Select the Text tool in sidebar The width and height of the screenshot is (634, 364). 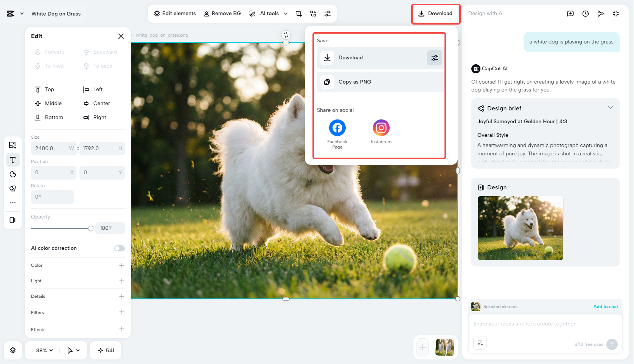[12, 160]
